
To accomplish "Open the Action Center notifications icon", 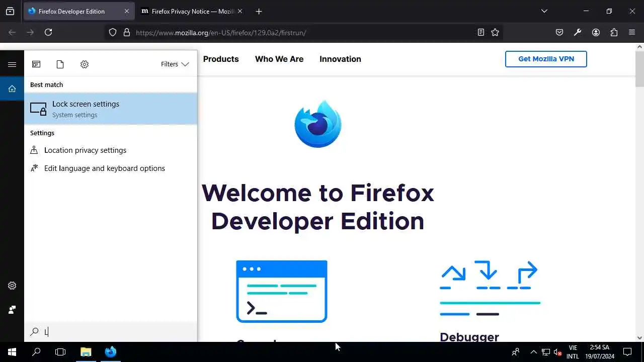I will [x=627, y=352].
